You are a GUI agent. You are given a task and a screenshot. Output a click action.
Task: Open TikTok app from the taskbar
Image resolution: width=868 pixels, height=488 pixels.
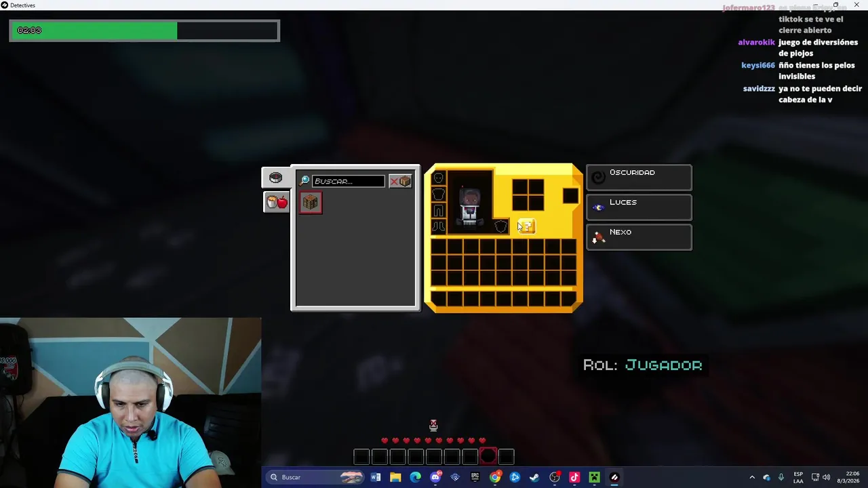(x=574, y=477)
